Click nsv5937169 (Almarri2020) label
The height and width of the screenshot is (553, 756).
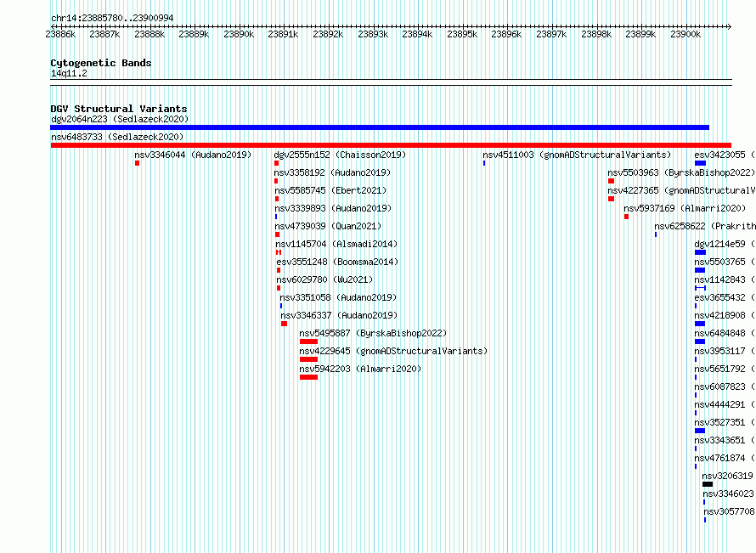(685, 208)
